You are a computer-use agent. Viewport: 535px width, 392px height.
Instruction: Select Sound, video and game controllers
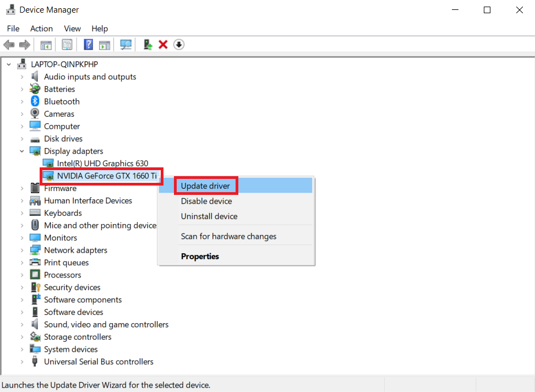click(x=106, y=325)
